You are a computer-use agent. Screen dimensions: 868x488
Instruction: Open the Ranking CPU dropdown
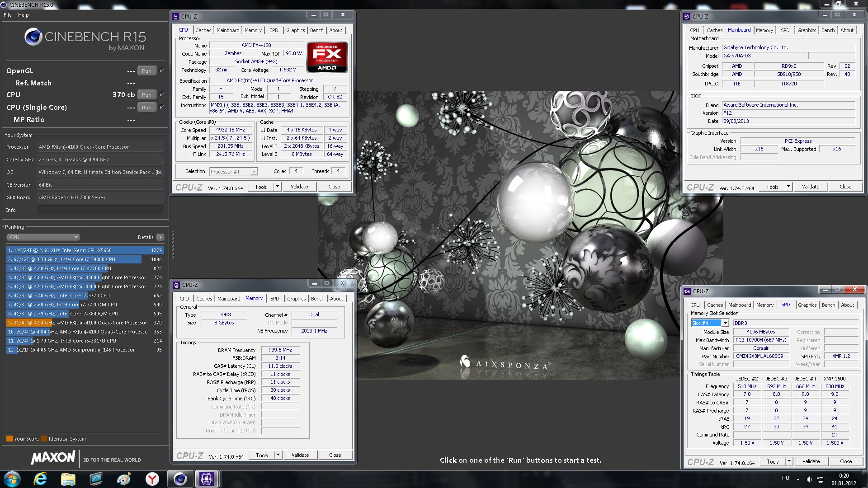coord(43,237)
